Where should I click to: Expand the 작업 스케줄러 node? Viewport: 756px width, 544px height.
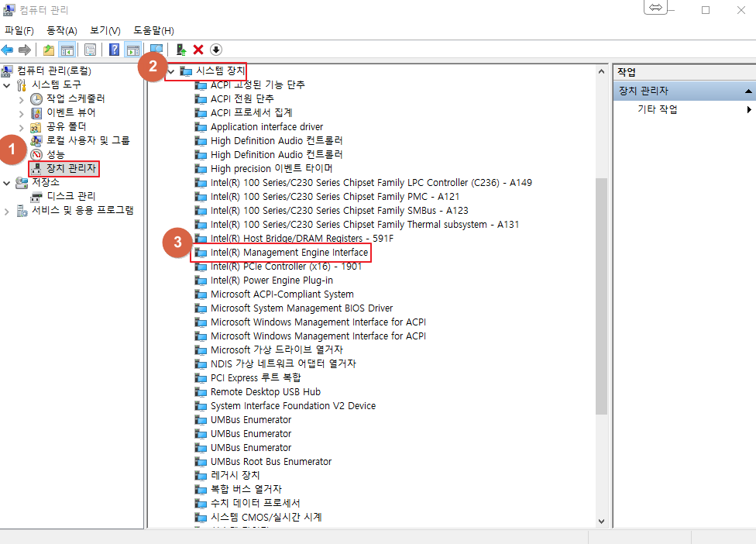click(21, 100)
